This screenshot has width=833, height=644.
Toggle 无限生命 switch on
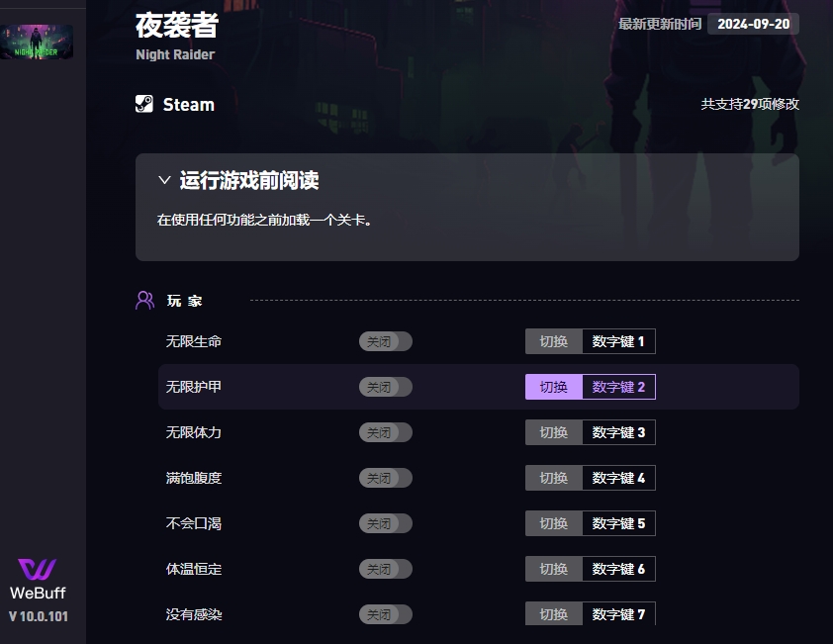(386, 341)
